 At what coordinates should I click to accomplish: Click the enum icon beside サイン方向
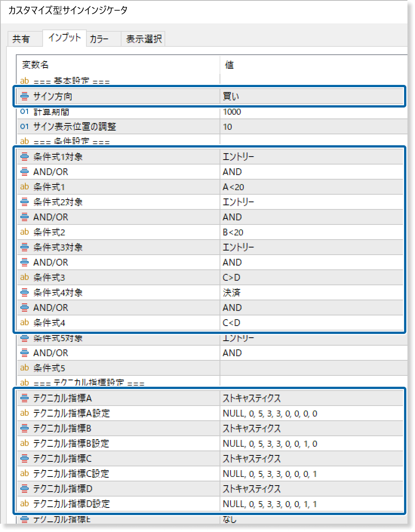(x=24, y=97)
